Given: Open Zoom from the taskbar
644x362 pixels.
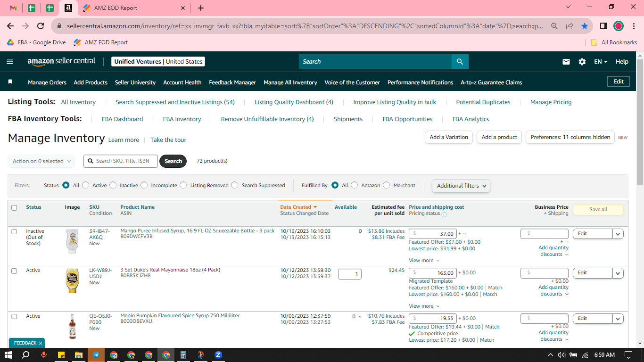Looking at the screenshot, I should pos(218,355).
